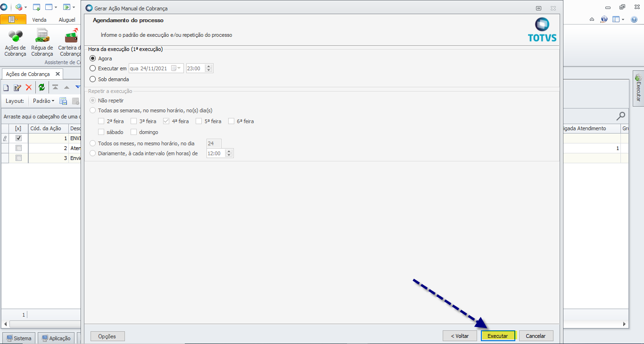Save layout icon next to Padrão
644x344 pixels.
63,101
